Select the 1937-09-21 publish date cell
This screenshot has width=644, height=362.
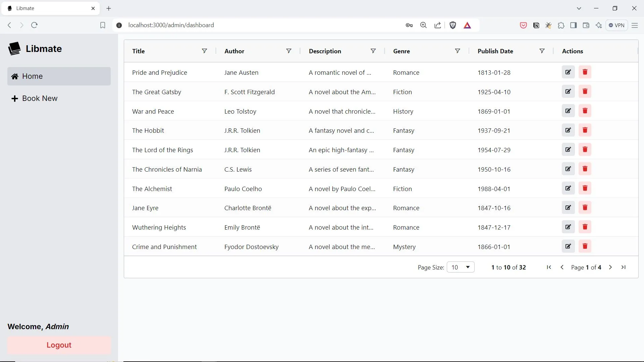pos(494,130)
